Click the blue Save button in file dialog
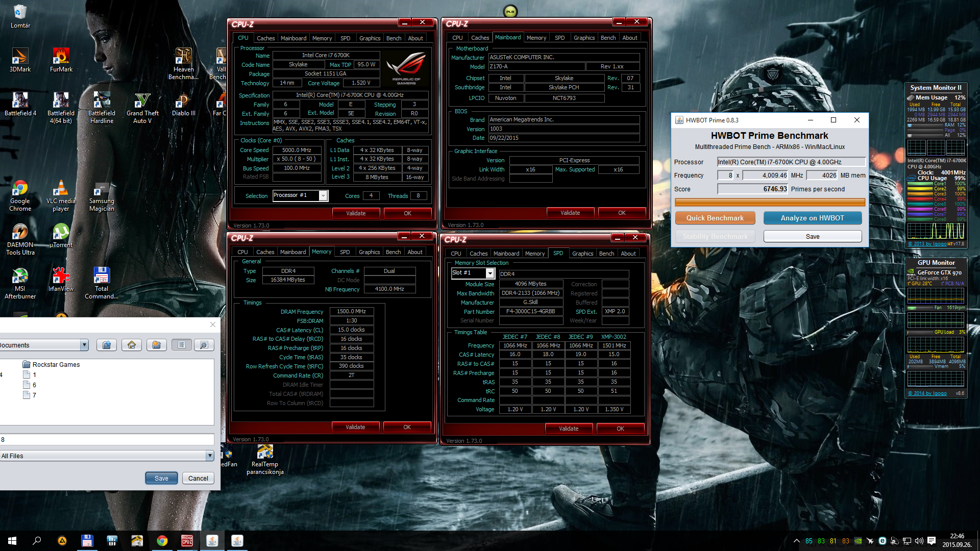 click(x=161, y=479)
